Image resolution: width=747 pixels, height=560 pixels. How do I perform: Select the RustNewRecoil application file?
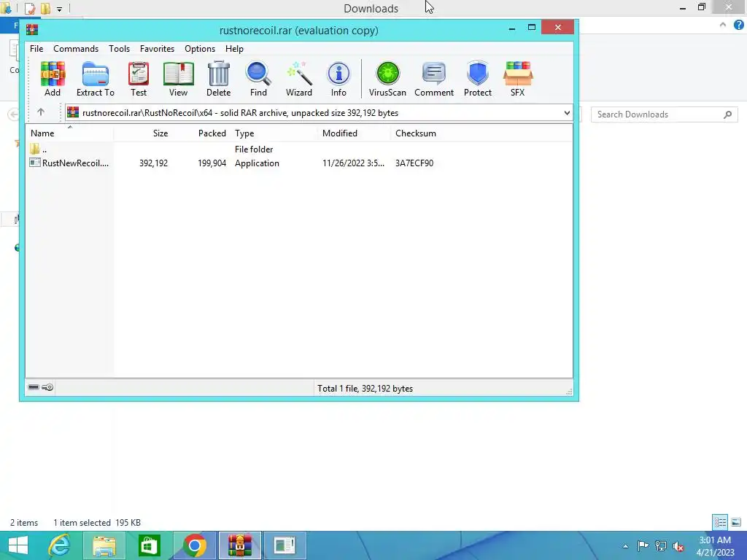(x=69, y=163)
